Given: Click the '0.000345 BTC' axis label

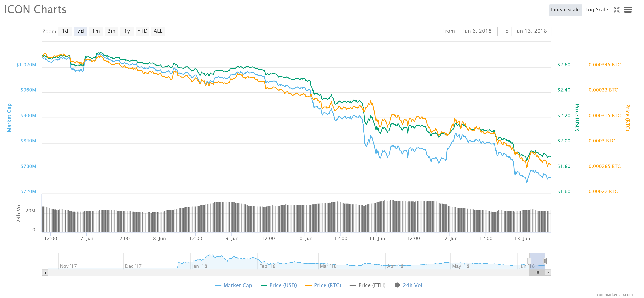Looking at the screenshot, I should [604, 65].
